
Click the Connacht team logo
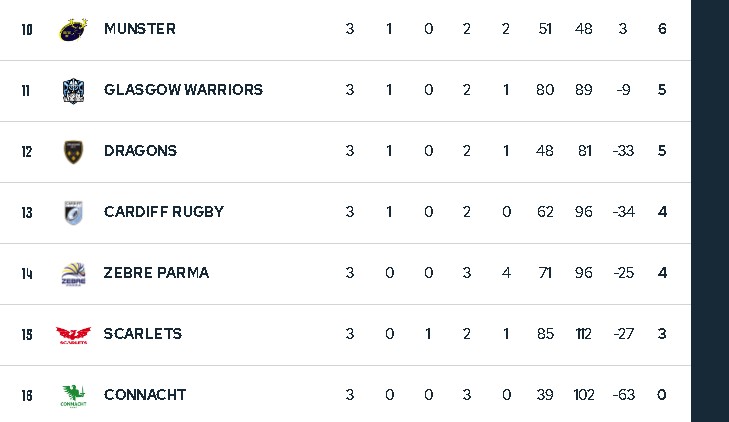click(74, 395)
